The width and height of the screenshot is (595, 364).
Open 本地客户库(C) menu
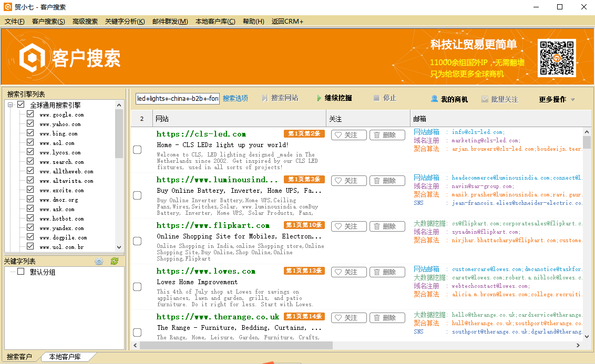(x=215, y=21)
